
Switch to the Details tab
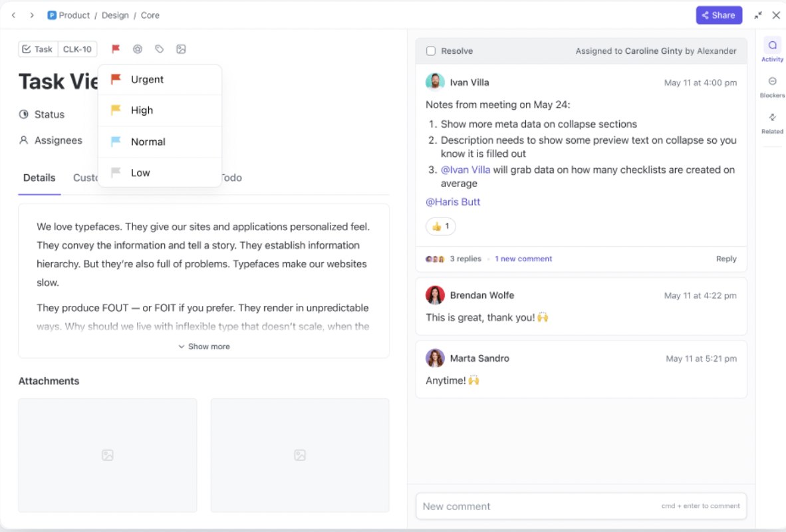[x=39, y=178]
